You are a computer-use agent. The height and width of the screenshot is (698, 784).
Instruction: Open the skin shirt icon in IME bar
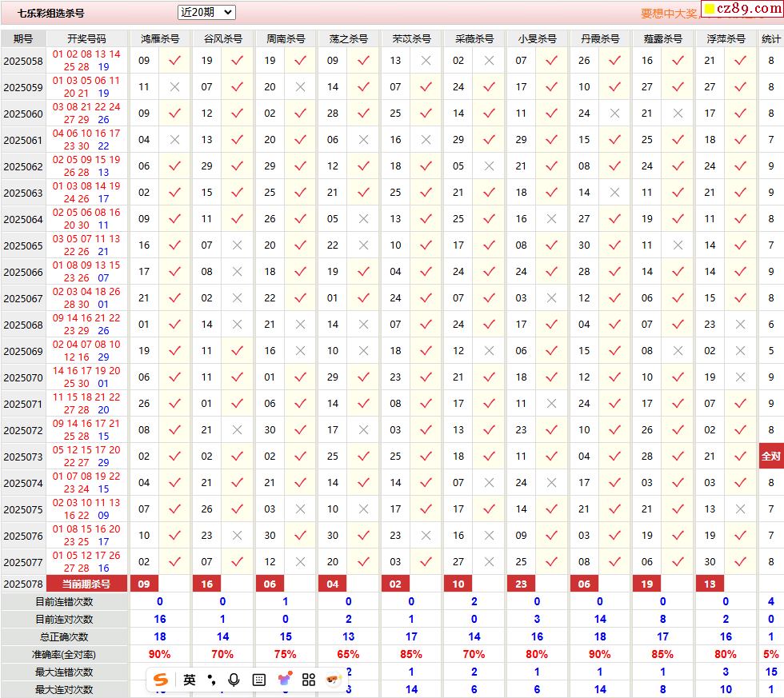285,680
